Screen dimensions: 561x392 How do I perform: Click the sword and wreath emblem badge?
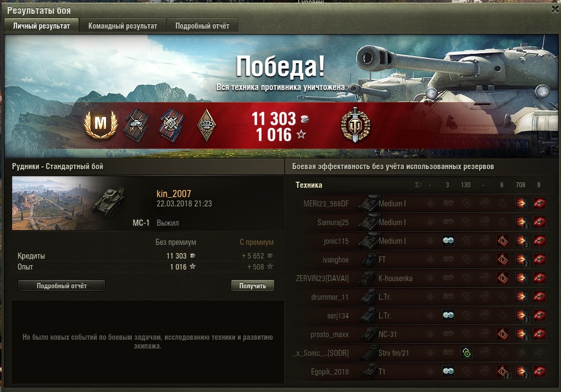pos(356,125)
